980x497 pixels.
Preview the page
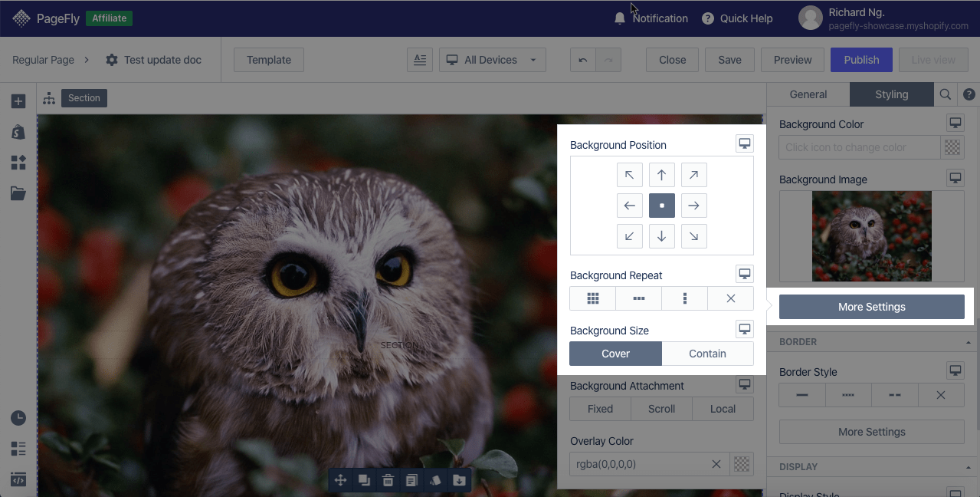792,60
